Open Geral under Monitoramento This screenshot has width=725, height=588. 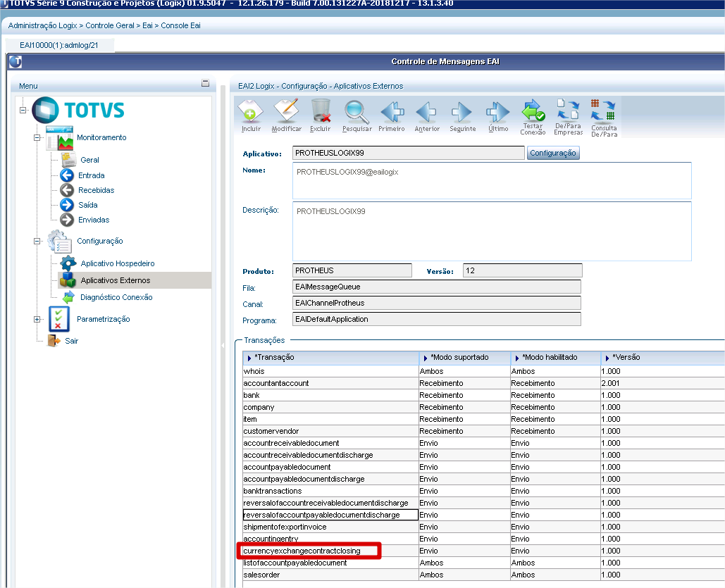pyautogui.click(x=89, y=160)
